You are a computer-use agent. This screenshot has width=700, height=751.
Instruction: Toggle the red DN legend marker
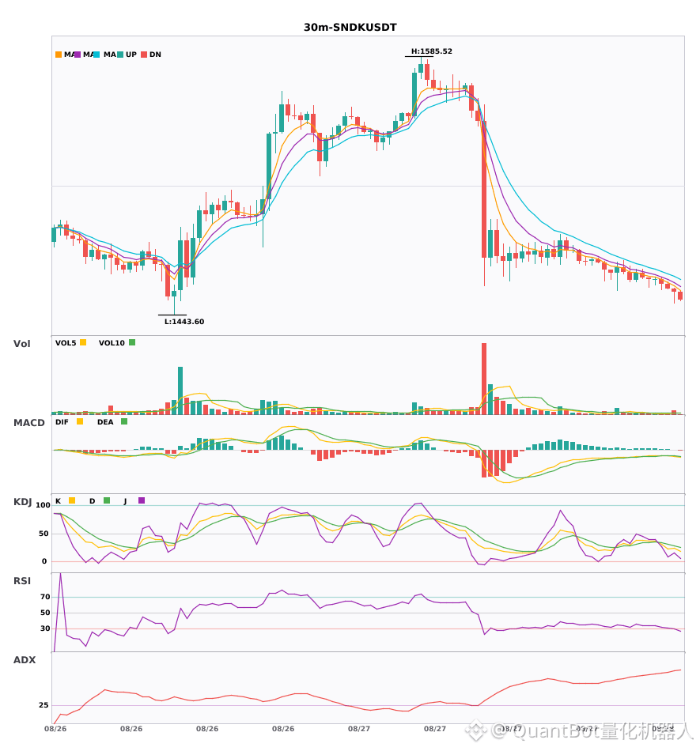(x=144, y=55)
